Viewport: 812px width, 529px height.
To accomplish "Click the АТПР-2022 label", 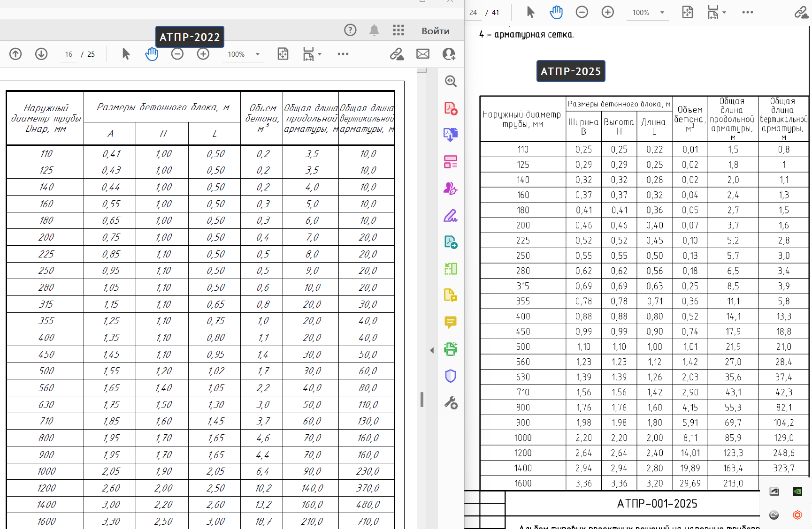I will coord(190,37).
